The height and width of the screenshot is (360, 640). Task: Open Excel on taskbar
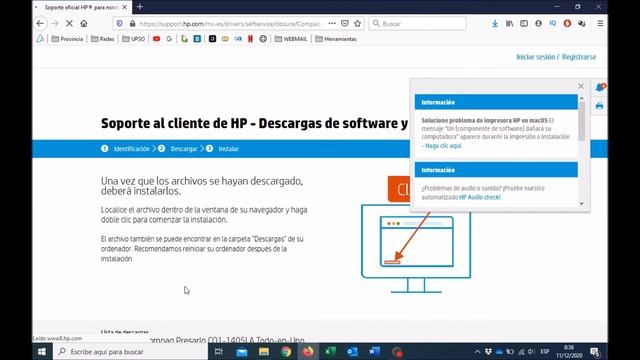(330, 351)
